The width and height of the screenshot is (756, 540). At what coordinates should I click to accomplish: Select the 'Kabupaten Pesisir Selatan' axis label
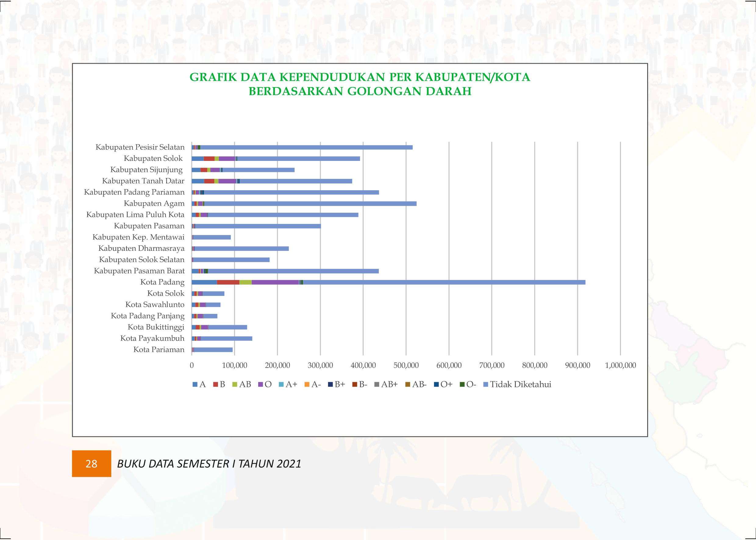(x=140, y=147)
